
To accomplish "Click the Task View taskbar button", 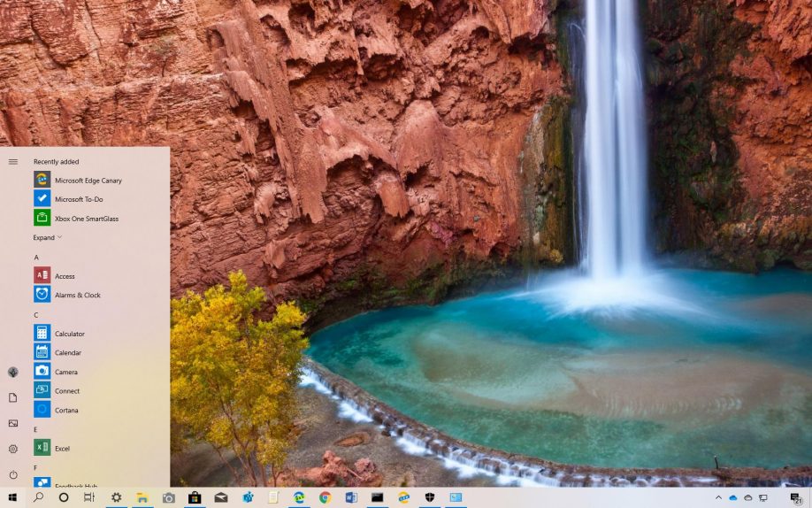I will [89, 498].
